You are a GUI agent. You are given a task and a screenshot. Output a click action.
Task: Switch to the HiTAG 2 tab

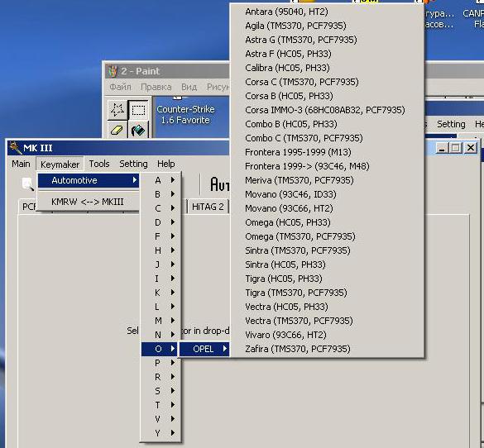pyautogui.click(x=208, y=207)
